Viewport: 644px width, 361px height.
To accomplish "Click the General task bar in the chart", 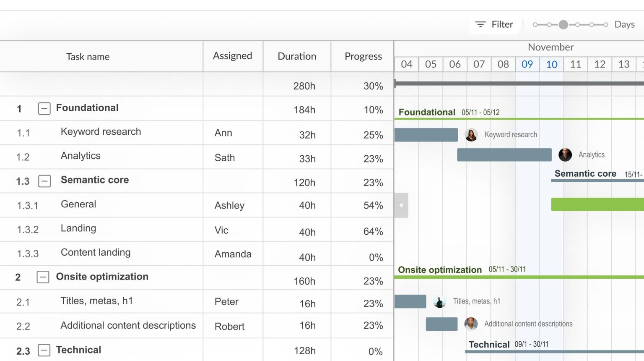I will tap(595, 204).
